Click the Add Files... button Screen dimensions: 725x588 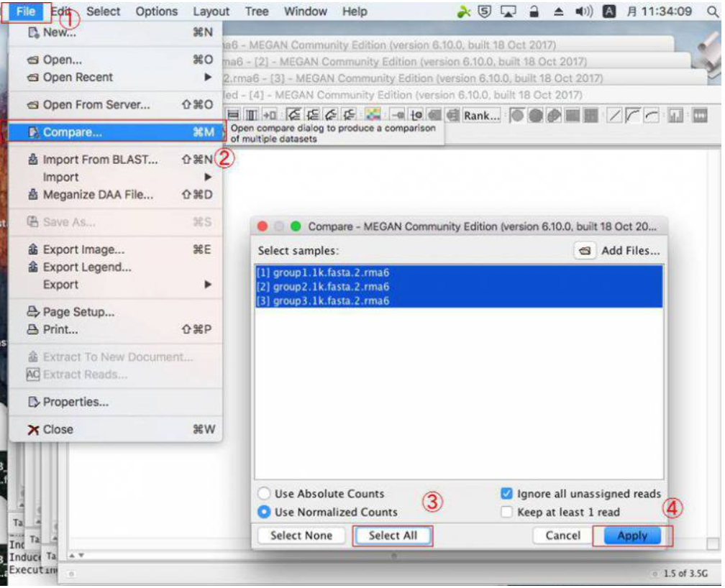[617, 251]
